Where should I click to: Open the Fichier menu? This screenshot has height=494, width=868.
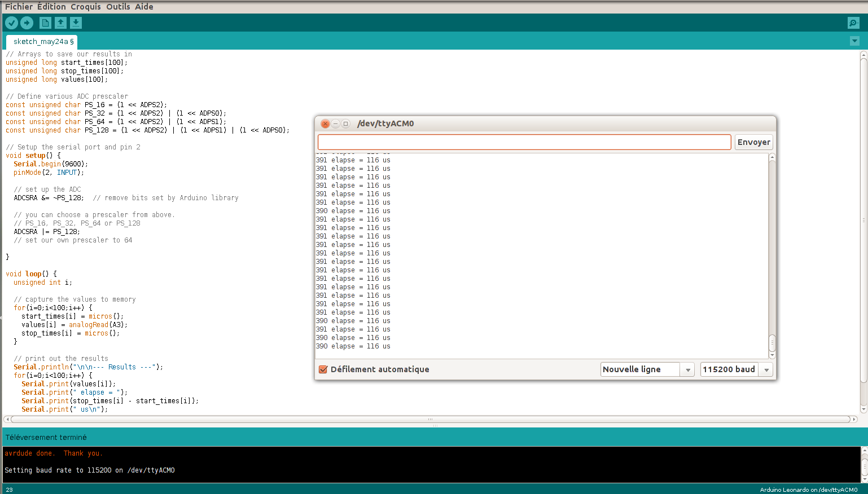pos(19,7)
